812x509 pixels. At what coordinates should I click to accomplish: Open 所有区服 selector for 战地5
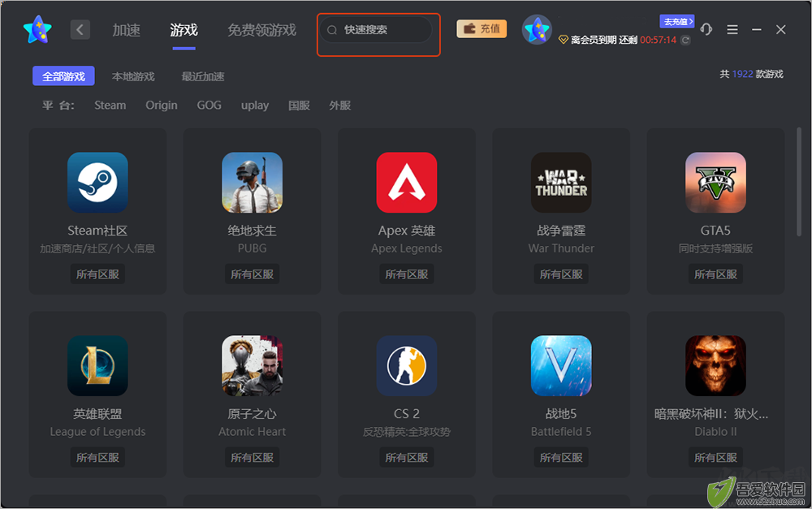coord(561,457)
